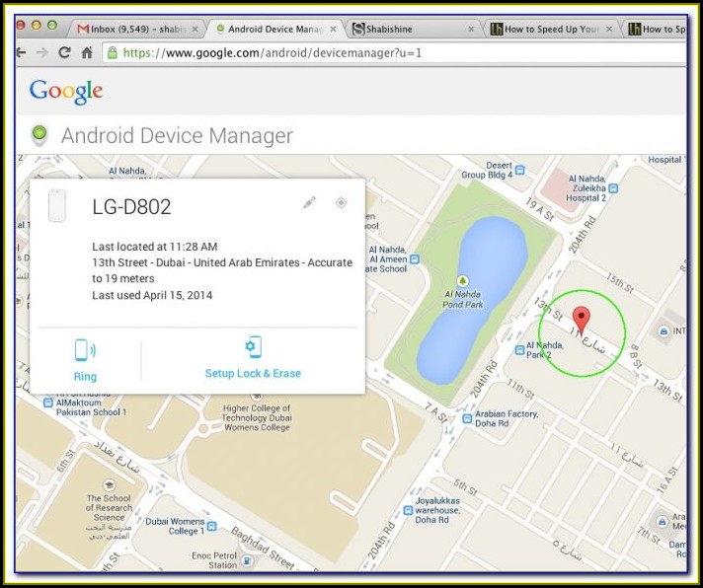Image resolution: width=703 pixels, height=588 pixels.
Task: Click the URL address bar
Action: pos(395,52)
